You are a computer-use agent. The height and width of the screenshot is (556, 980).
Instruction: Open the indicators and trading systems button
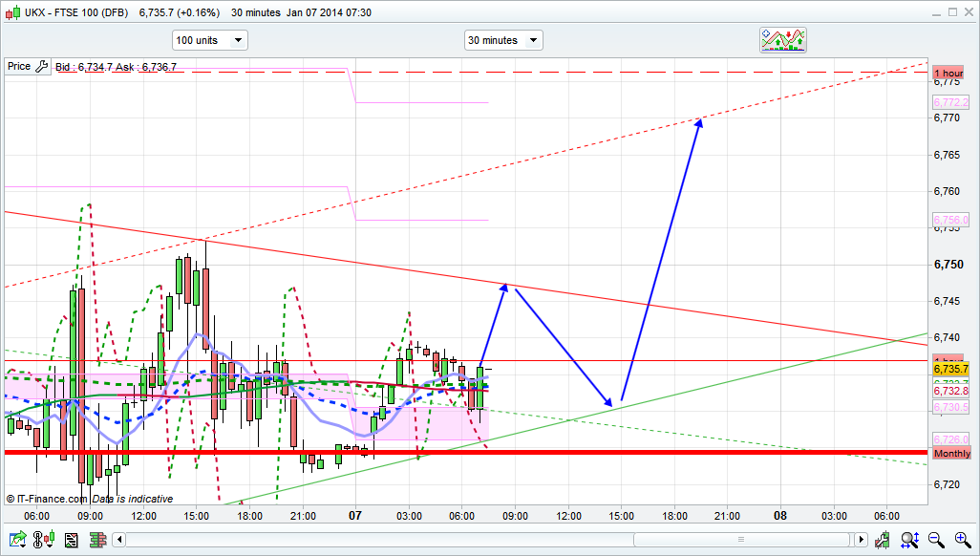(x=782, y=40)
